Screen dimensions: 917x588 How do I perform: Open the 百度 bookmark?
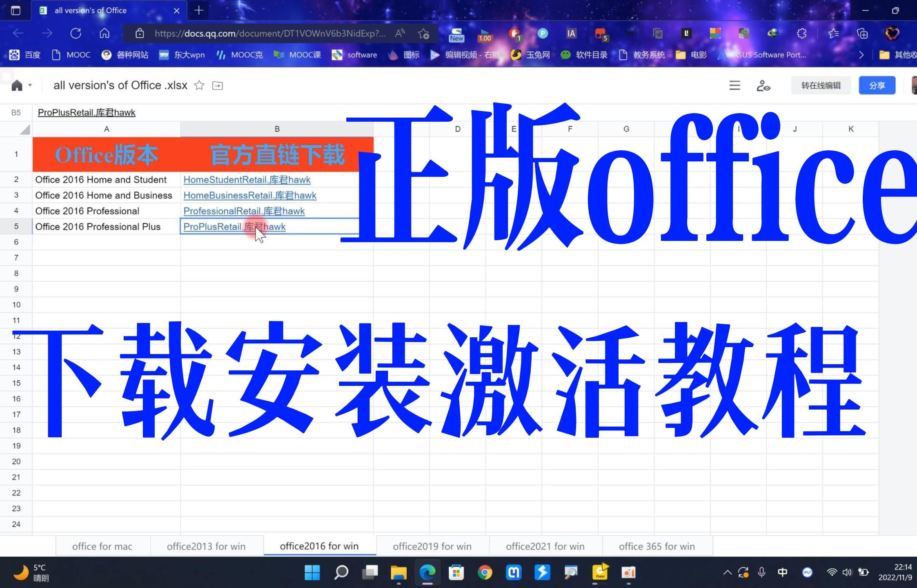(25, 55)
